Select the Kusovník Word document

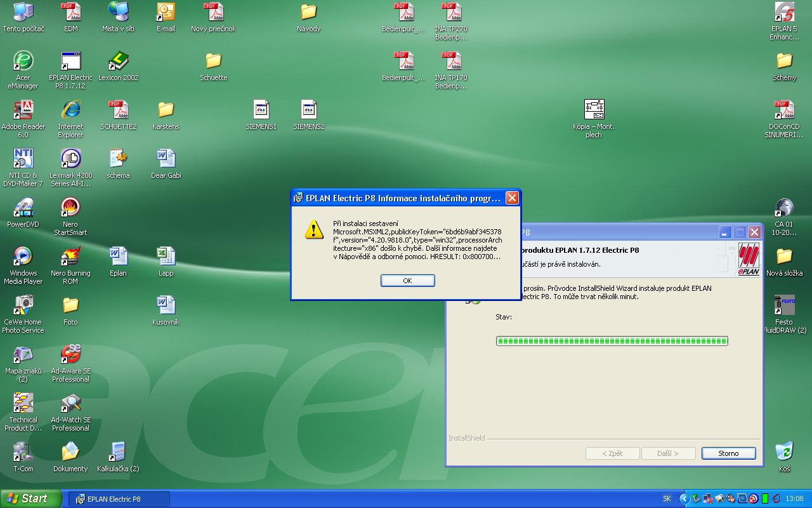point(166,311)
